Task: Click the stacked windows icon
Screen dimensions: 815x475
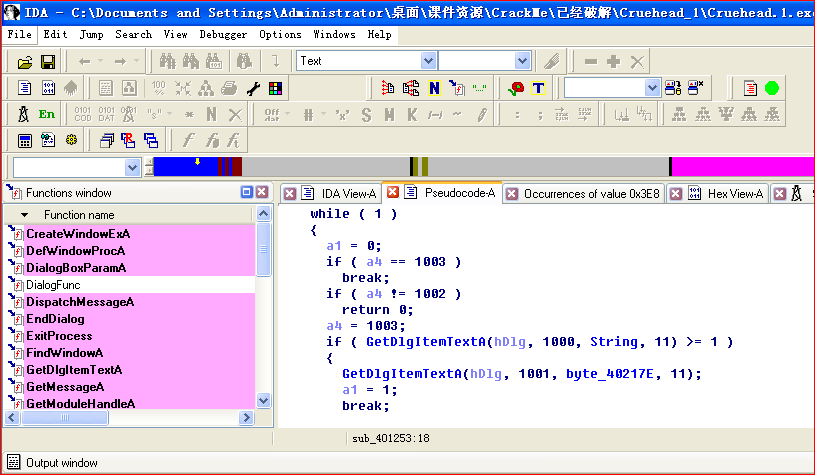Action: point(107,140)
